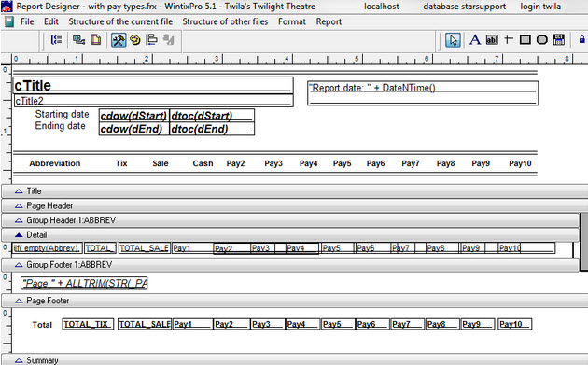
Task: Click the green book icon beside File
Action: 9,21
